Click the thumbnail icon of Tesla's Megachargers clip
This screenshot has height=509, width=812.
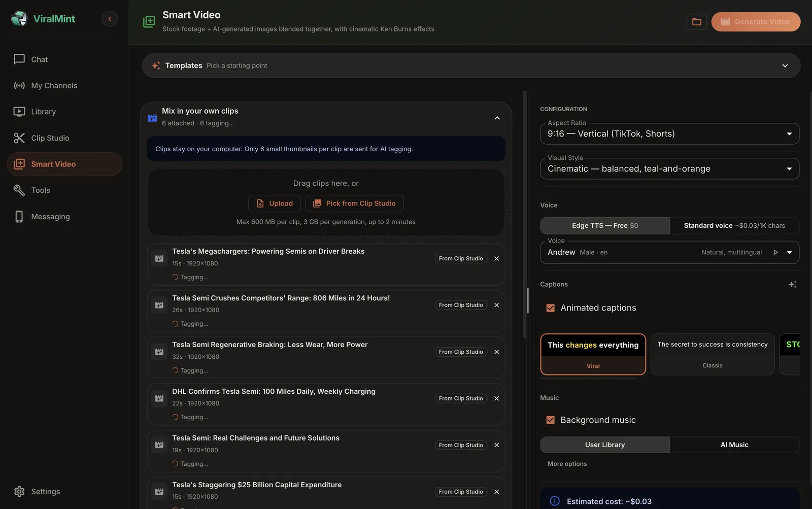[159, 259]
